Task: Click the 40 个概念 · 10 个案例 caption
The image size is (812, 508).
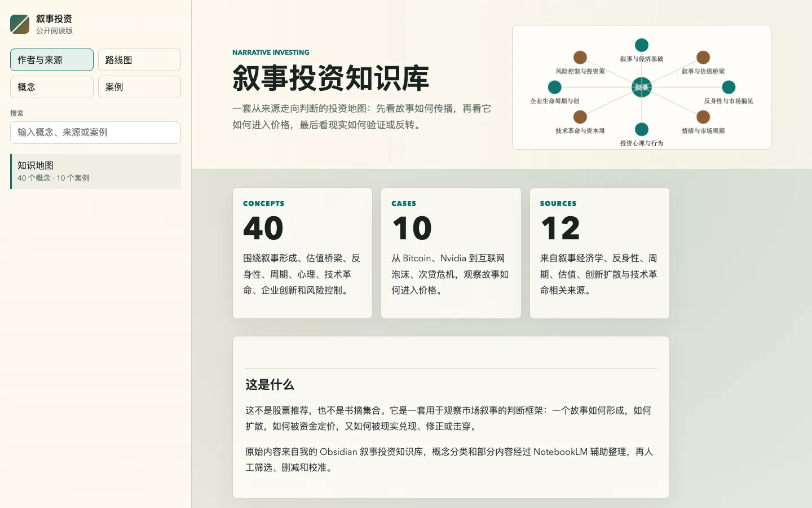Action: coord(54,178)
